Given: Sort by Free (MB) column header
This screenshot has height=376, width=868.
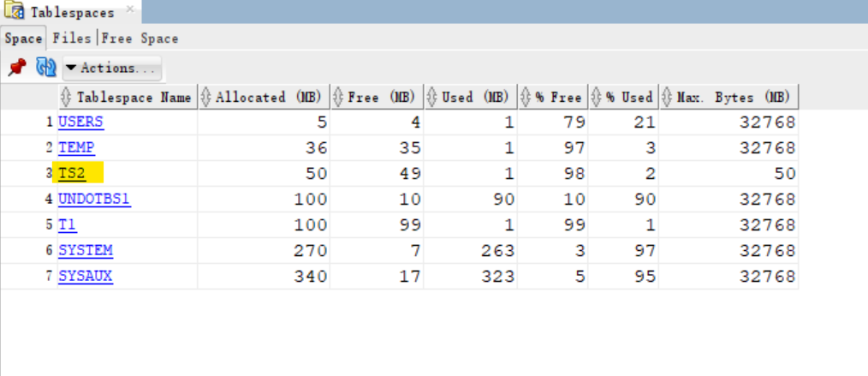Looking at the screenshot, I should pos(377,98).
